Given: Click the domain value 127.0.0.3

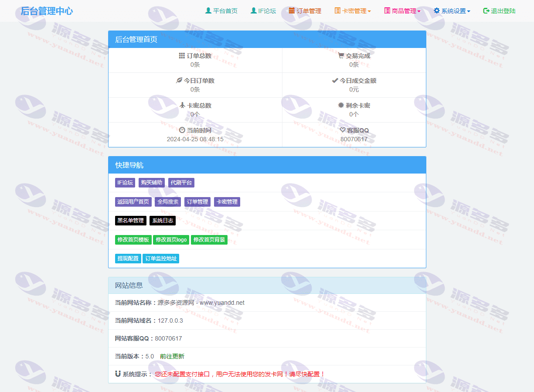Looking at the screenshot, I should (x=170, y=320).
